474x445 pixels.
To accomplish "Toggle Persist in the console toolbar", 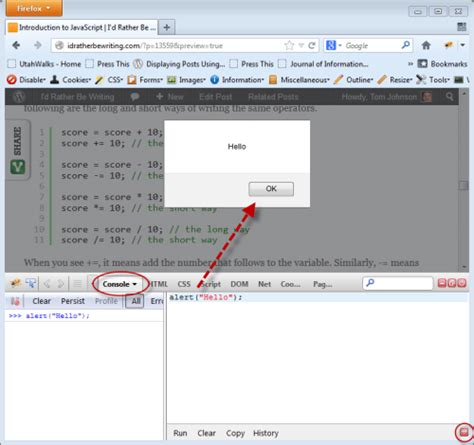I will [73, 301].
